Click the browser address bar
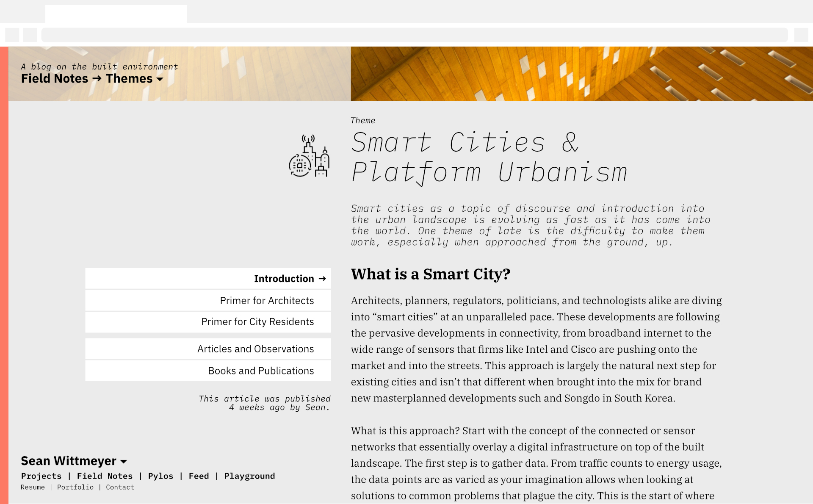Screen dimensions: 813x504 pyautogui.click(x=414, y=35)
